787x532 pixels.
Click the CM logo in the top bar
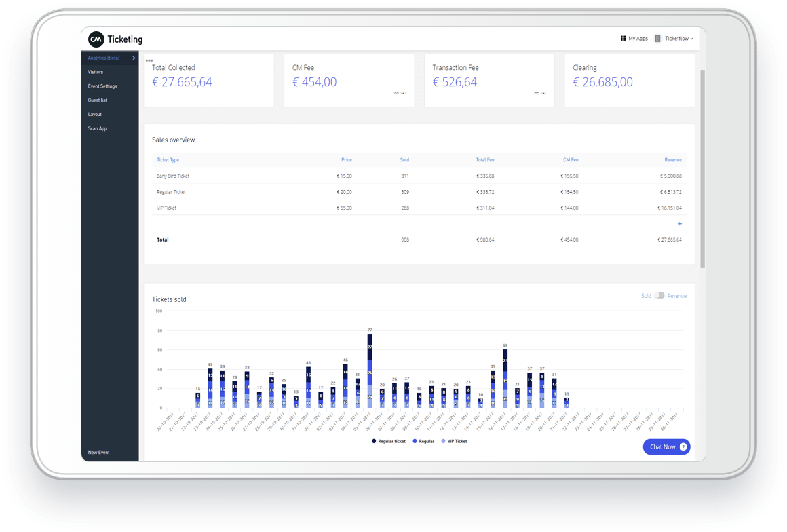[94, 39]
